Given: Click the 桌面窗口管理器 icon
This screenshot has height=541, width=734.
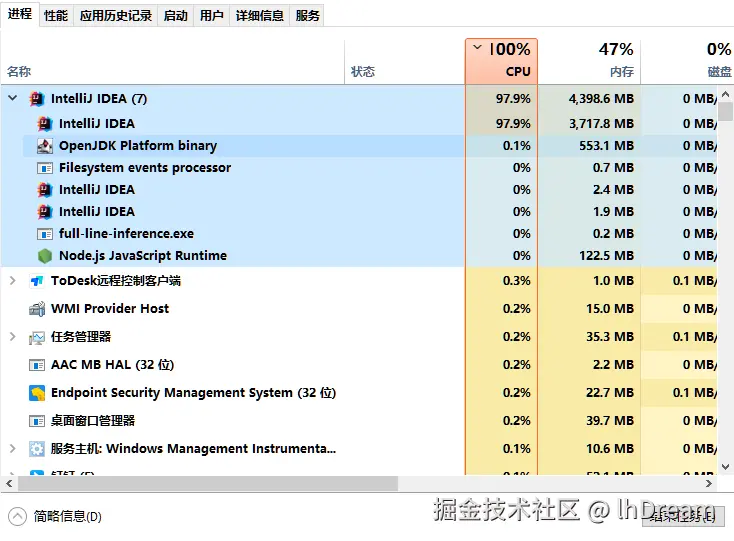Looking at the screenshot, I should pyautogui.click(x=37, y=421).
